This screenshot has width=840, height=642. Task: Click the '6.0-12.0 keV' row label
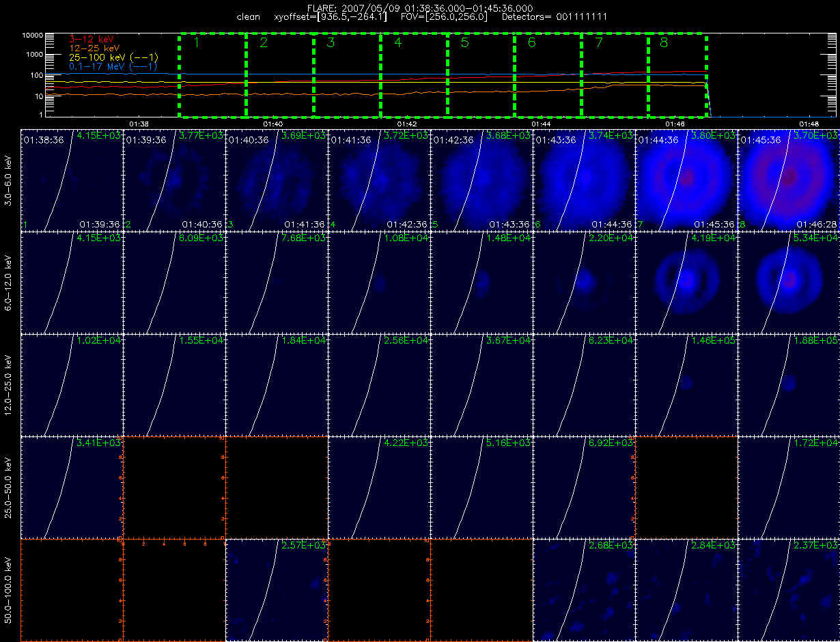coord(8,282)
